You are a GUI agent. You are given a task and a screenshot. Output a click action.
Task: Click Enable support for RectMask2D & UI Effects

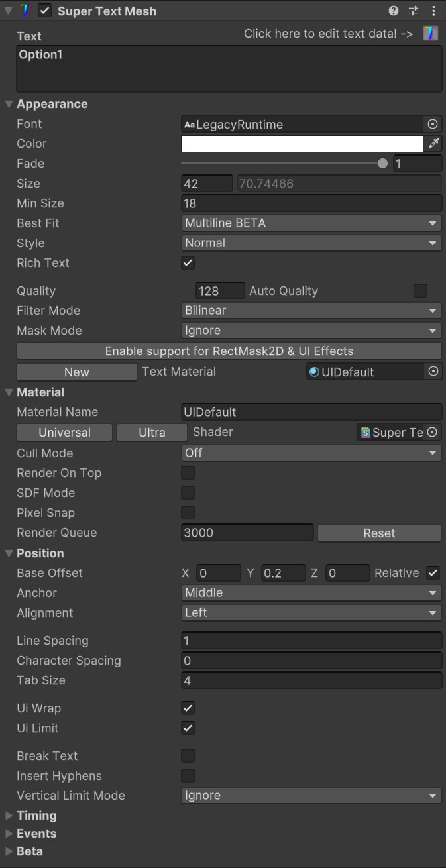[x=229, y=351]
